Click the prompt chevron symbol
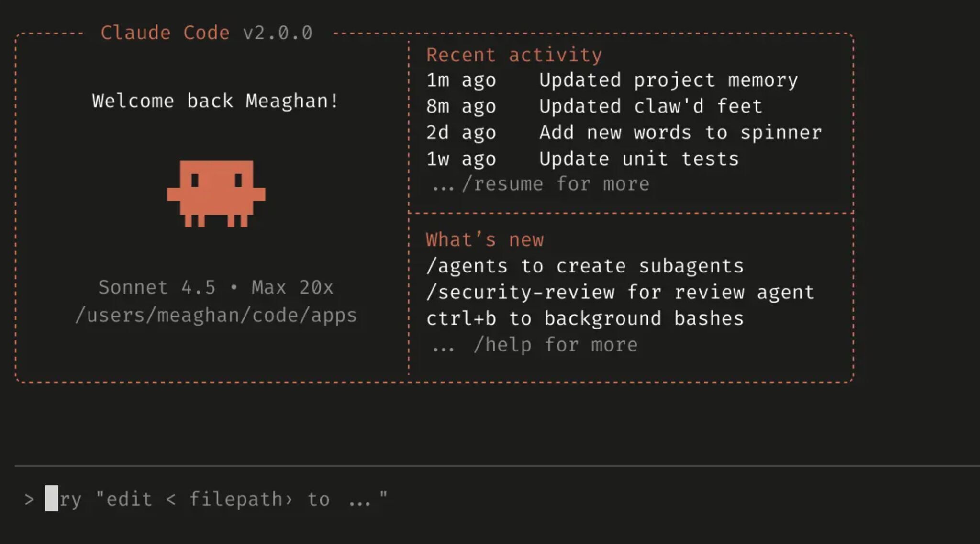This screenshot has height=544, width=980. [29, 499]
